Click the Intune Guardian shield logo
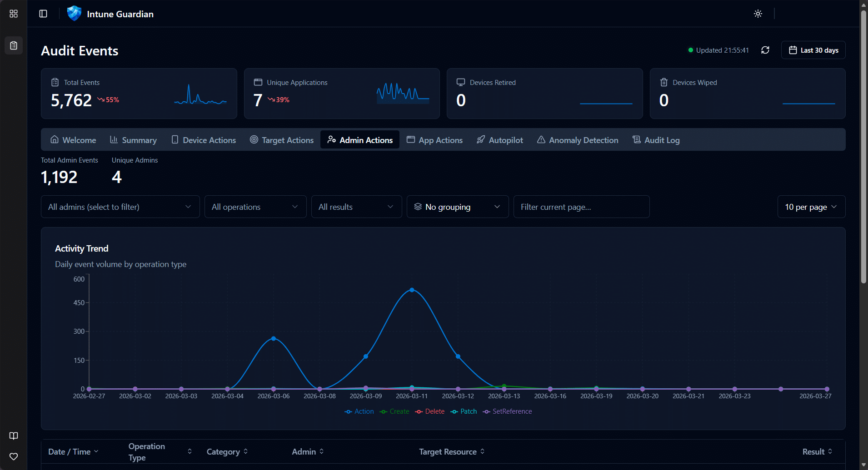Screen dimensions: 868x470 tap(74, 14)
